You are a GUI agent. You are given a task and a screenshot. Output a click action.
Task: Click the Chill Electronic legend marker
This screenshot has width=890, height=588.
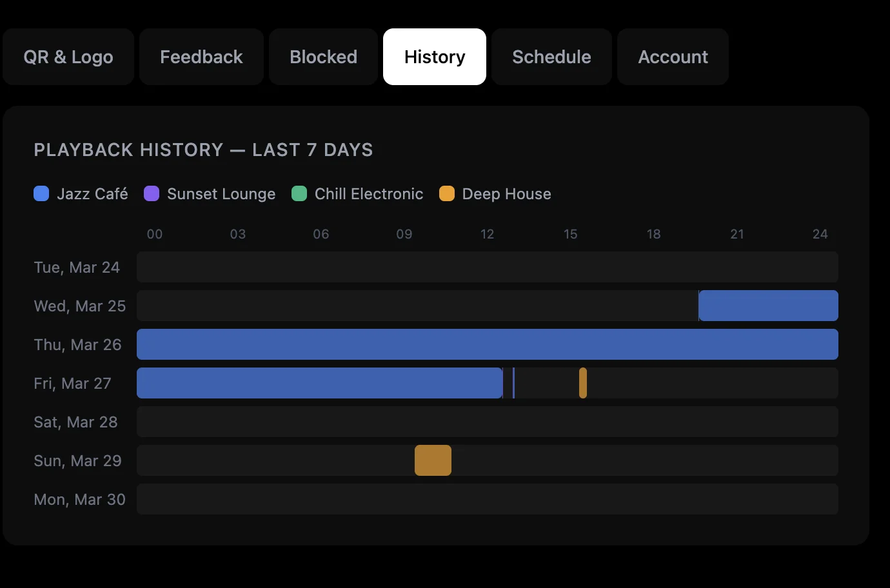(x=299, y=193)
